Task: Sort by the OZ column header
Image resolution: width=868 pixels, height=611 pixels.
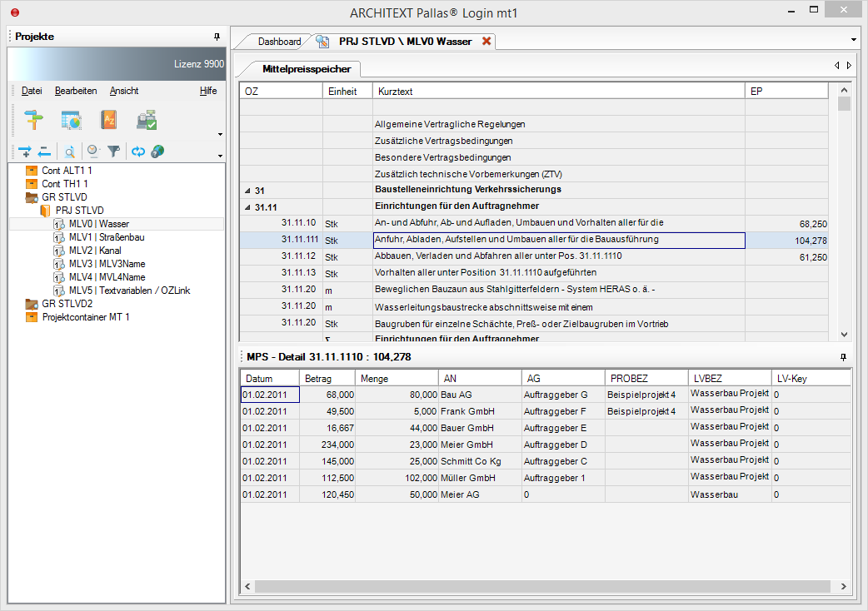Action: tap(282, 92)
